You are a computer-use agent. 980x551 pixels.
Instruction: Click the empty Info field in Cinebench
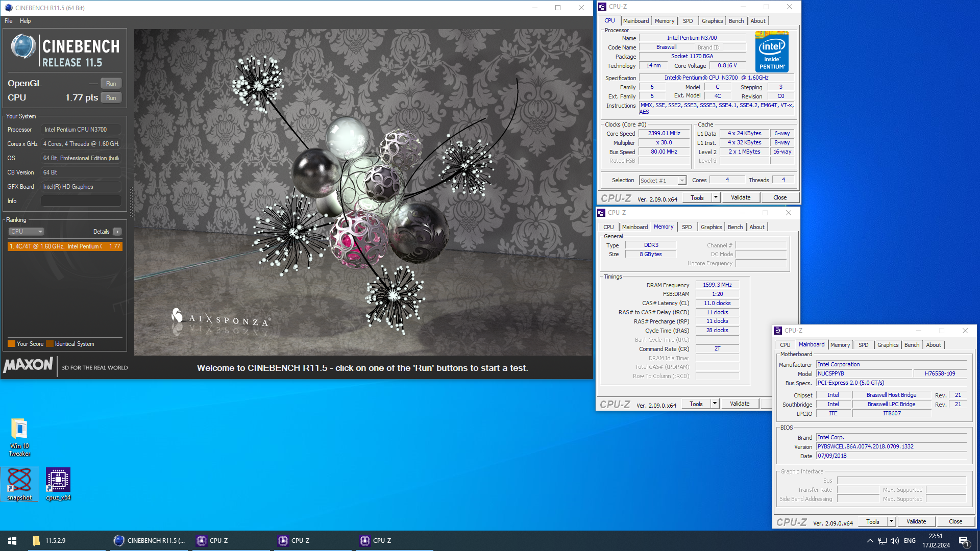81,201
